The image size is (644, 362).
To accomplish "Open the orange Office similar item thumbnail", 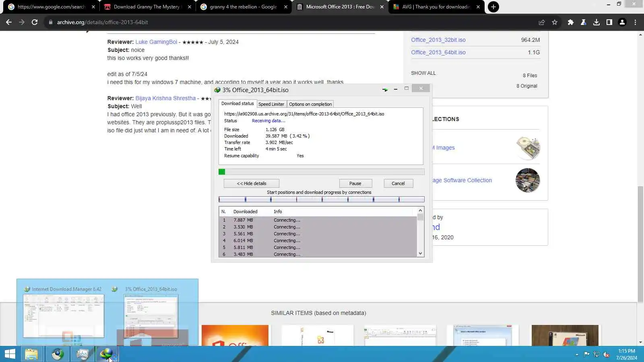I will click(235, 335).
